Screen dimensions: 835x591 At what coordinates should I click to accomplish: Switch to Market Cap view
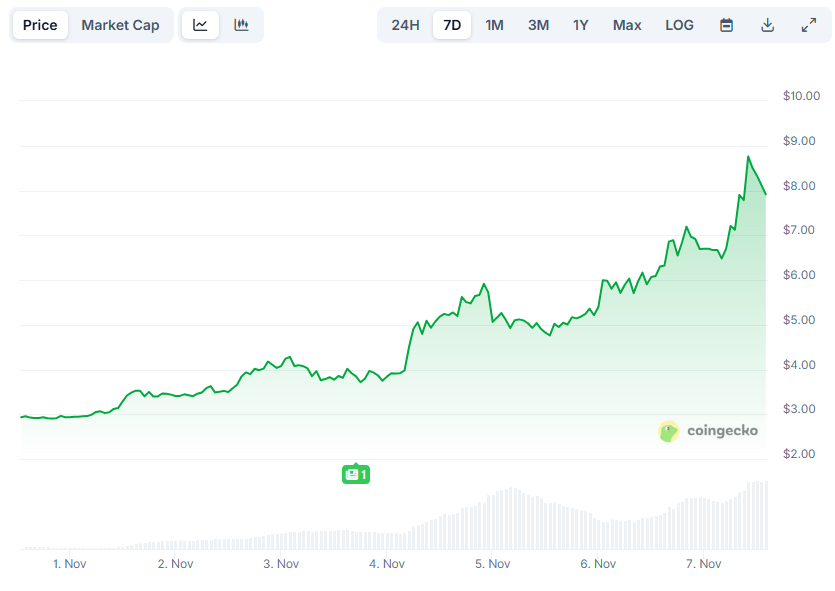point(120,25)
